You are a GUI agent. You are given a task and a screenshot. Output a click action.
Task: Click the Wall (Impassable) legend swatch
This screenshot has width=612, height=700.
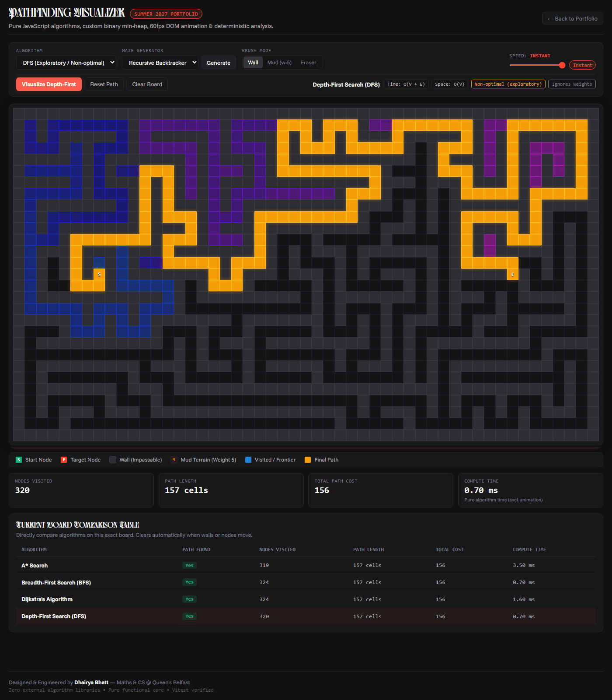(113, 460)
